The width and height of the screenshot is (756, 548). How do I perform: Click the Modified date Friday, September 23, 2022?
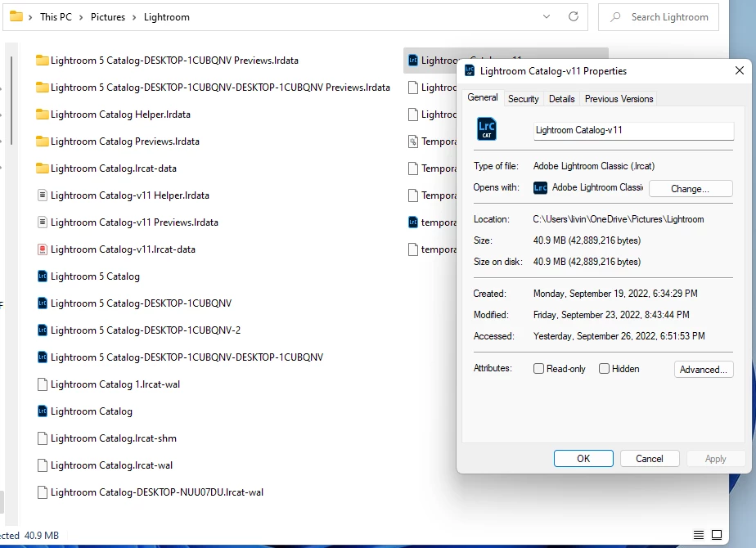(611, 315)
